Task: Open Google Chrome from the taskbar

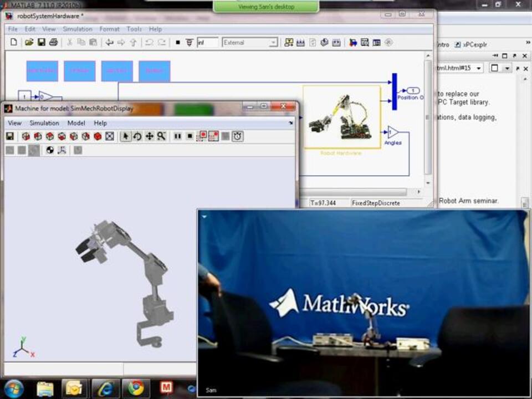Action: click(x=135, y=388)
